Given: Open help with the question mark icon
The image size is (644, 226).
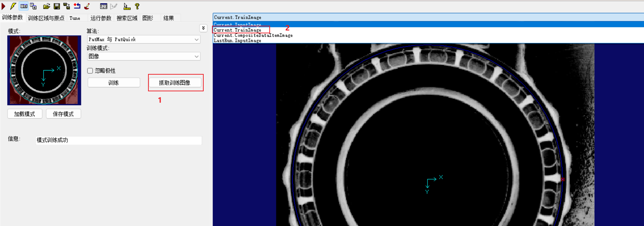Looking at the screenshot, I should 137,6.
